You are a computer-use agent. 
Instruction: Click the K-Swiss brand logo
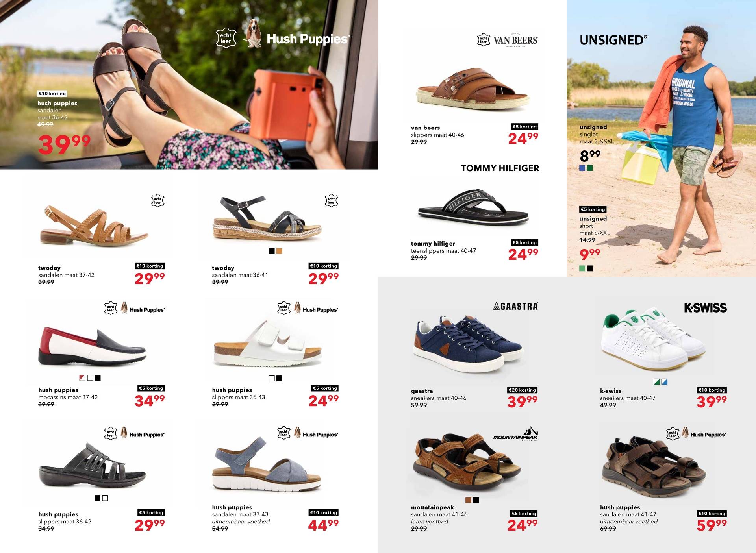coord(705,308)
